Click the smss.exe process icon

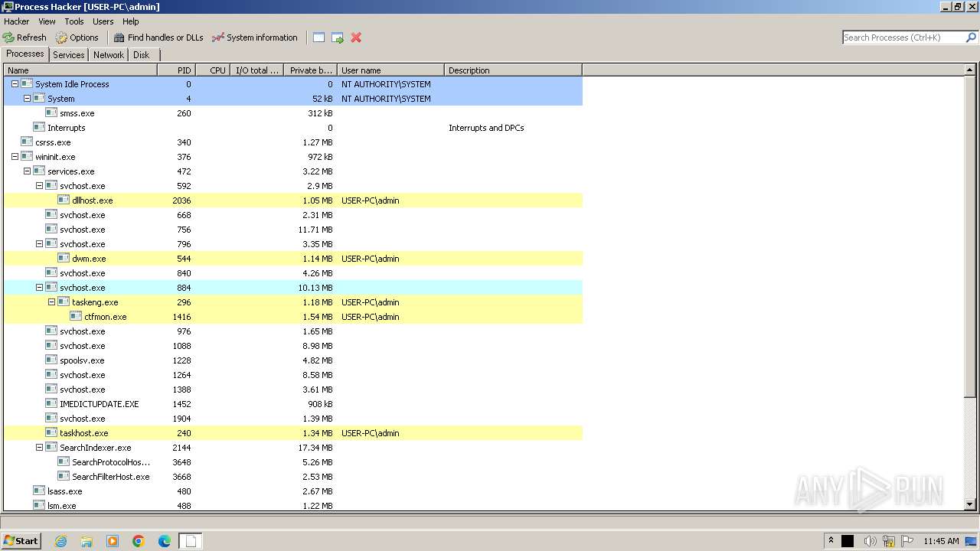pyautogui.click(x=51, y=113)
